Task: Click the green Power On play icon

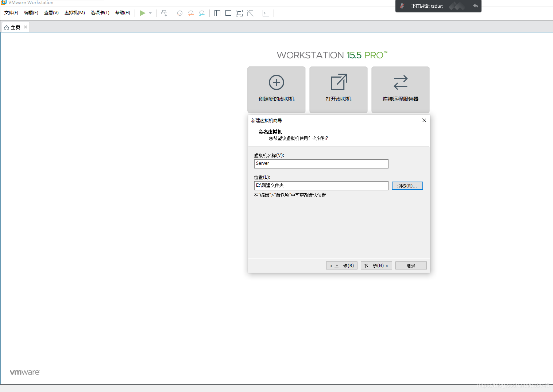Action: [143, 13]
